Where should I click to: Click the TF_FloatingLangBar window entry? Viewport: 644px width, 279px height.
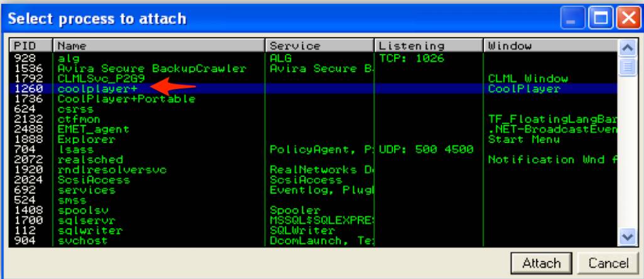(552, 119)
